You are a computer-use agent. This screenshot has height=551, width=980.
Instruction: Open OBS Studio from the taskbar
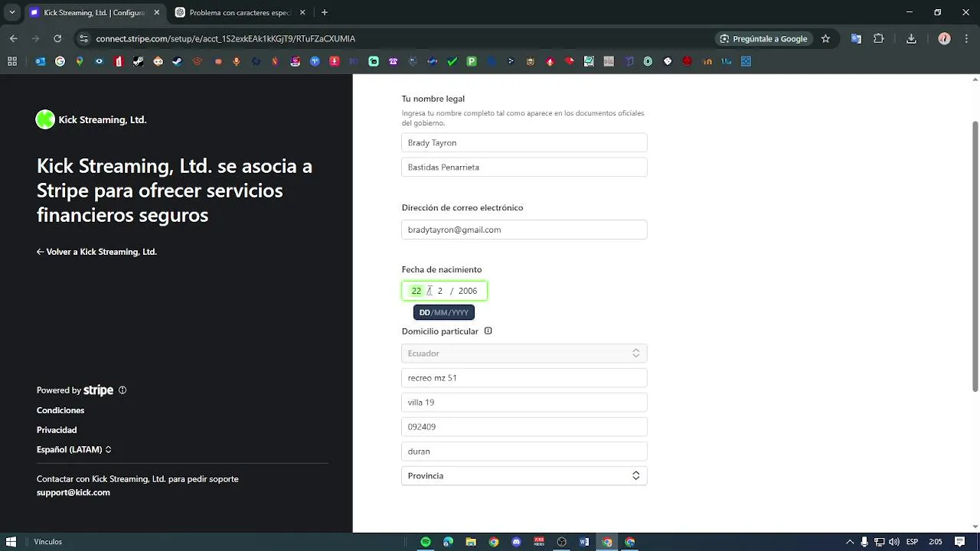(562, 542)
